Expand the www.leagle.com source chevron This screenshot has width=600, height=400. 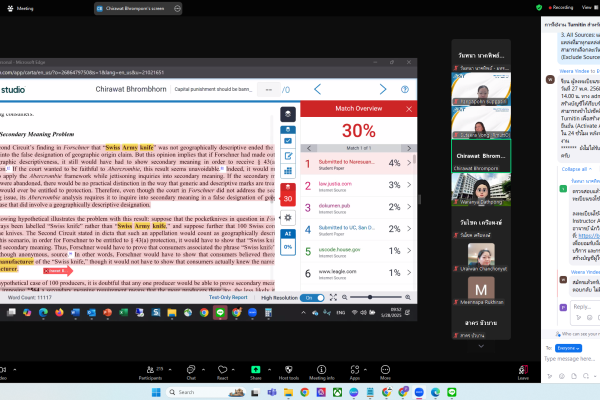pos(409,273)
